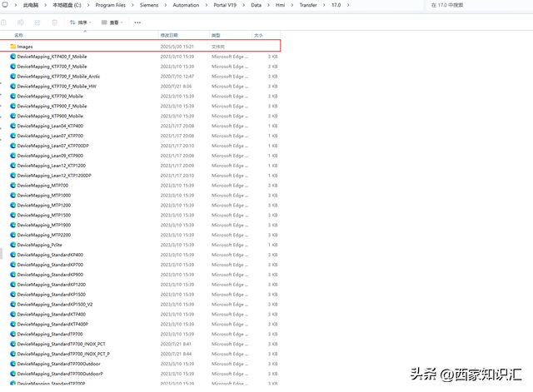Click the Edge icon of DeviceMapping_KTP400_F_Mobile
The image size is (533, 392).
[x=13, y=57]
